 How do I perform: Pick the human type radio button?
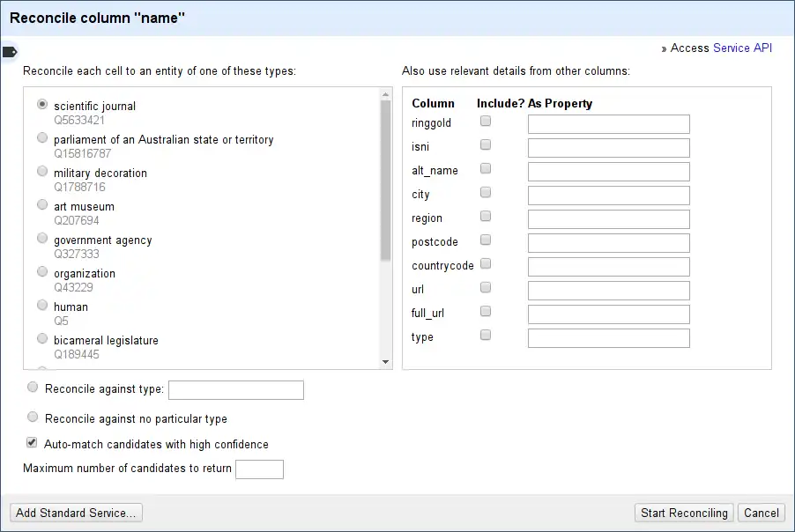click(x=42, y=305)
